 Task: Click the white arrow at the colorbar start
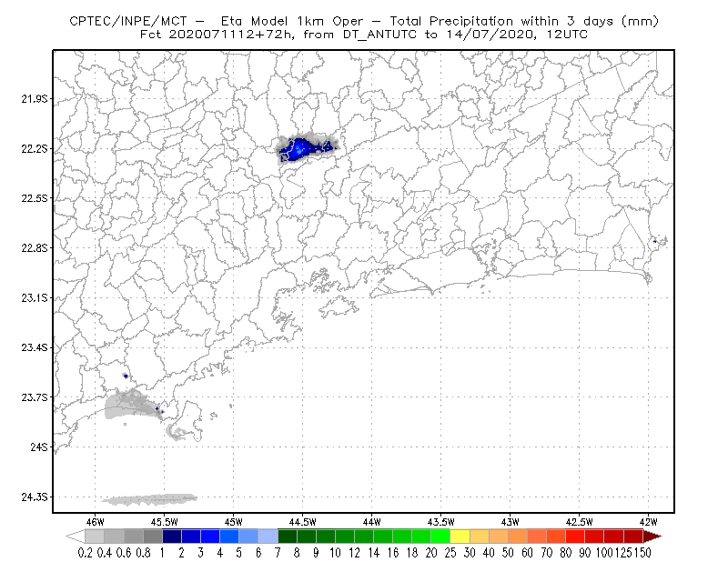pos(76,537)
